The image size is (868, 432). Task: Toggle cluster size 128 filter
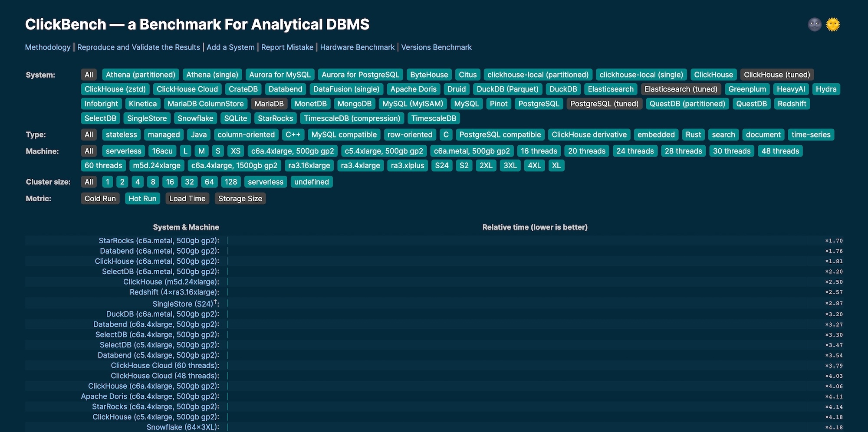coord(231,182)
